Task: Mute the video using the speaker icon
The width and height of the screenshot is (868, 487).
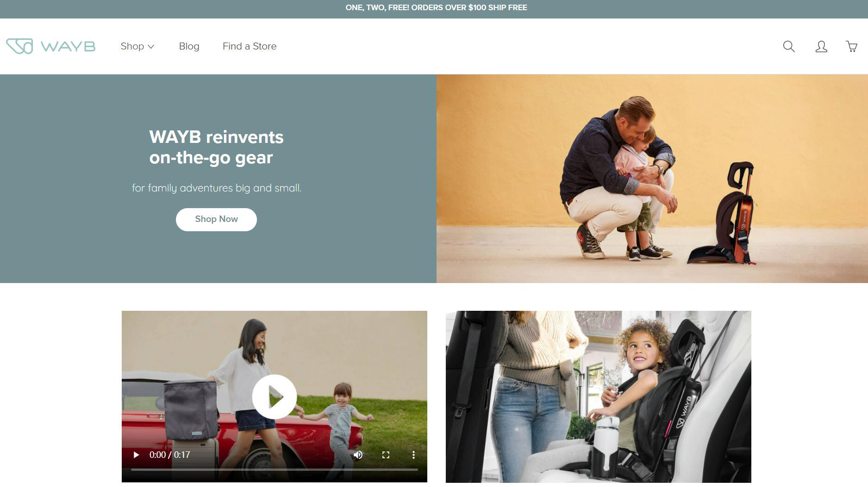Action: point(358,455)
